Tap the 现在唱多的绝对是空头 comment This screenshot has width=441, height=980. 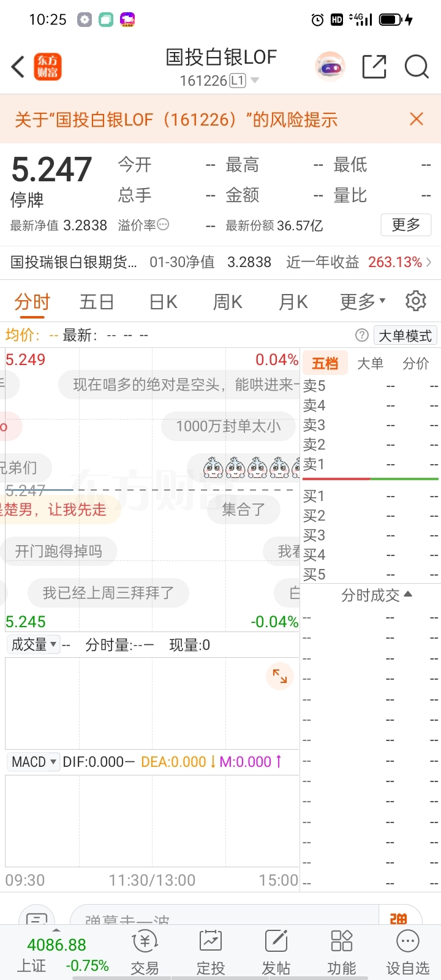pyautogui.click(x=179, y=385)
